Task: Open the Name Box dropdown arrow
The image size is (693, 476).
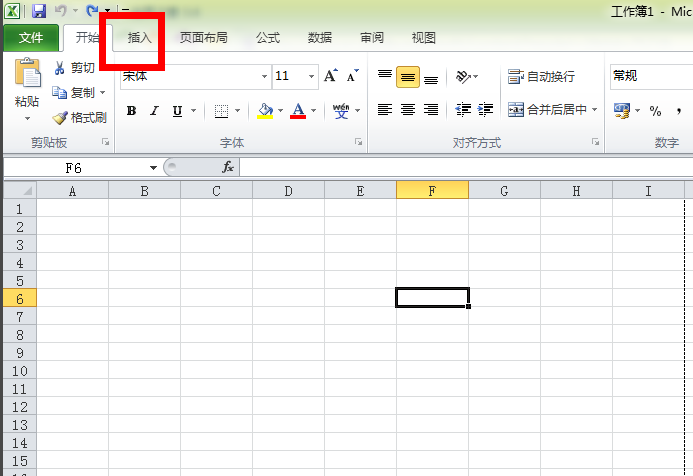Action: 153,168
